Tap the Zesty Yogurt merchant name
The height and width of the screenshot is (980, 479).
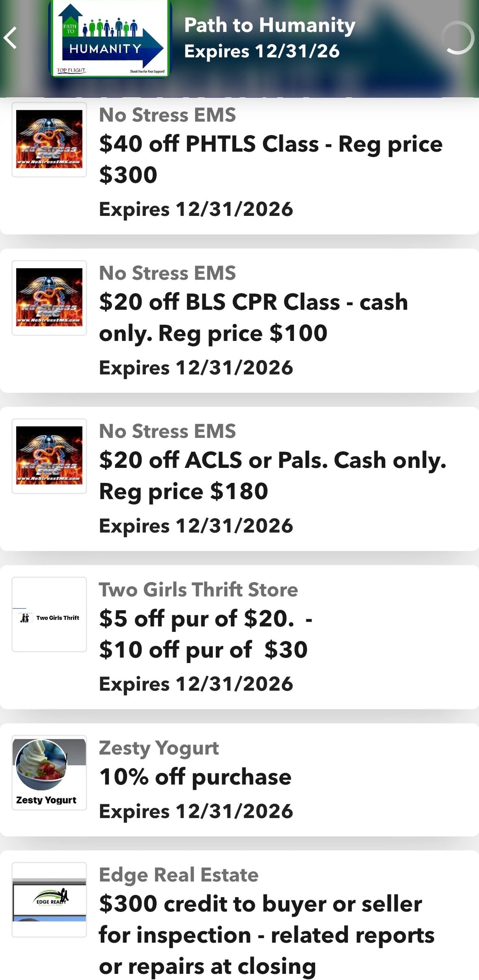[x=159, y=747]
